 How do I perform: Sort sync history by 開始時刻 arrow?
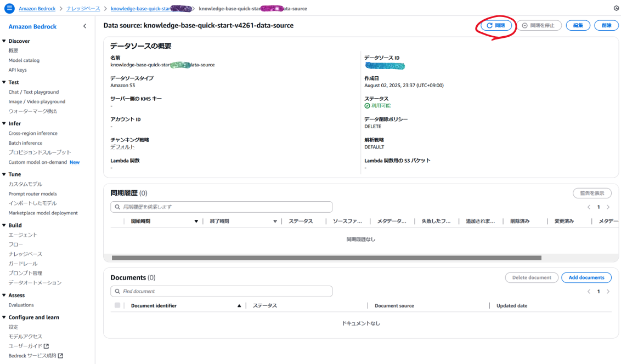click(196, 221)
